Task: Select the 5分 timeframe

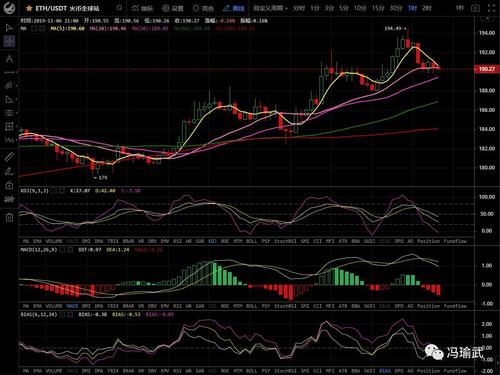Action: (x=344, y=8)
